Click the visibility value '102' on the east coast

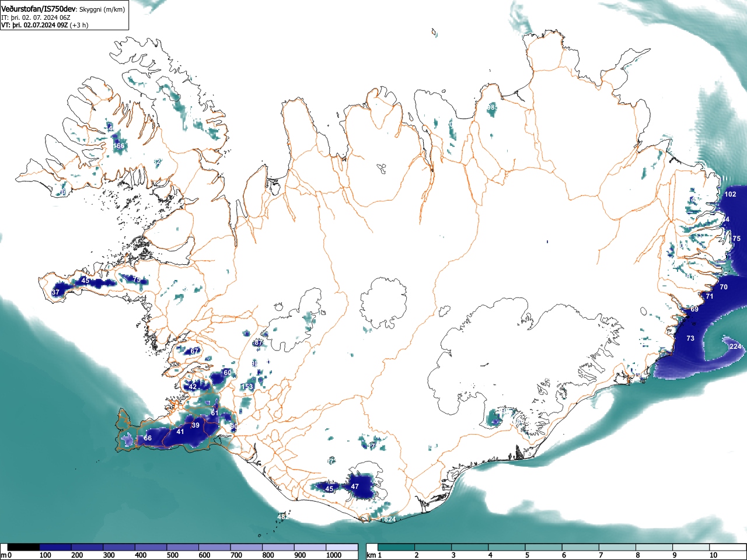tap(730, 194)
